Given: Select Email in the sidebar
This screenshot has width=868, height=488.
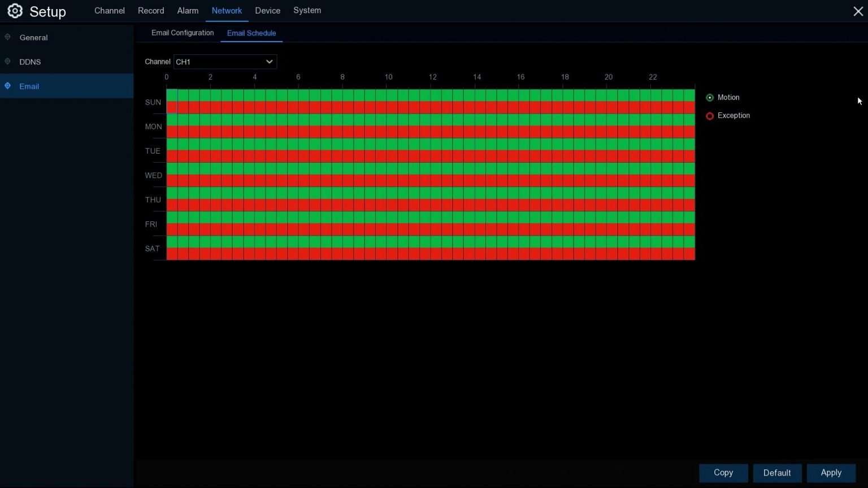Looking at the screenshot, I should (67, 86).
